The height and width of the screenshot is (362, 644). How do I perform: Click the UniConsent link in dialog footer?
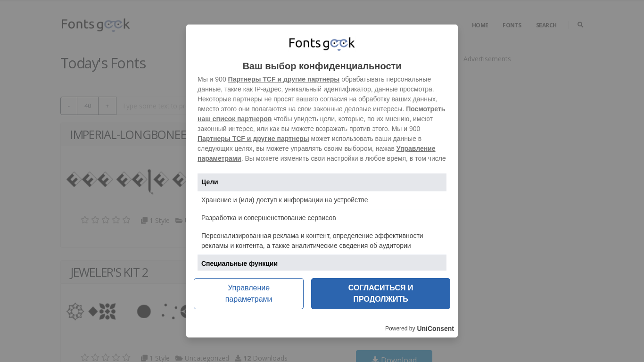click(435, 329)
